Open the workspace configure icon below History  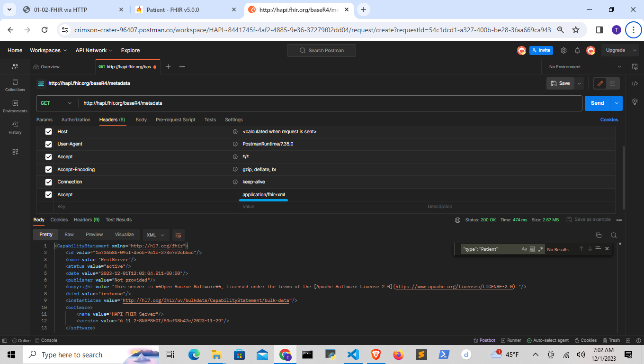tap(15, 152)
